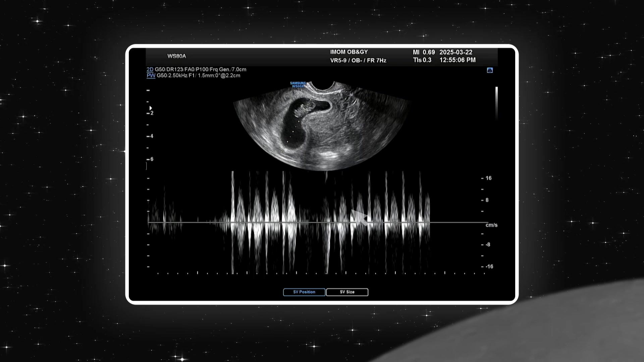The height and width of the screenshot is (362, 644).
Task: Click the 16 velocity scale label
Action: click(x=488, y=178)
